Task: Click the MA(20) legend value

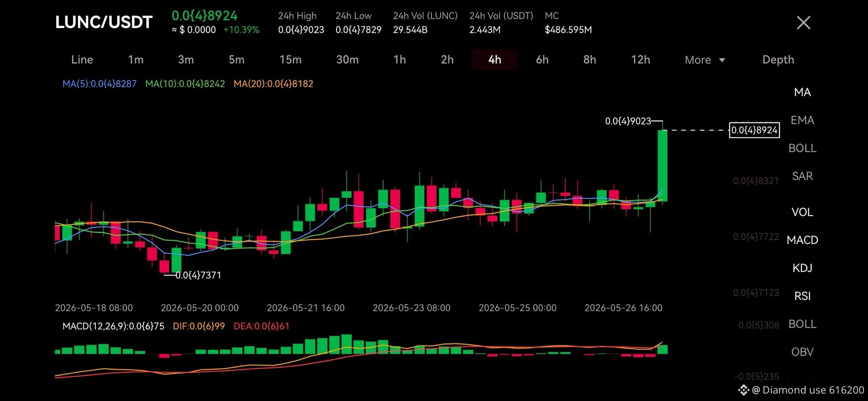Action: pyautogui.click(x=273, y=84)
